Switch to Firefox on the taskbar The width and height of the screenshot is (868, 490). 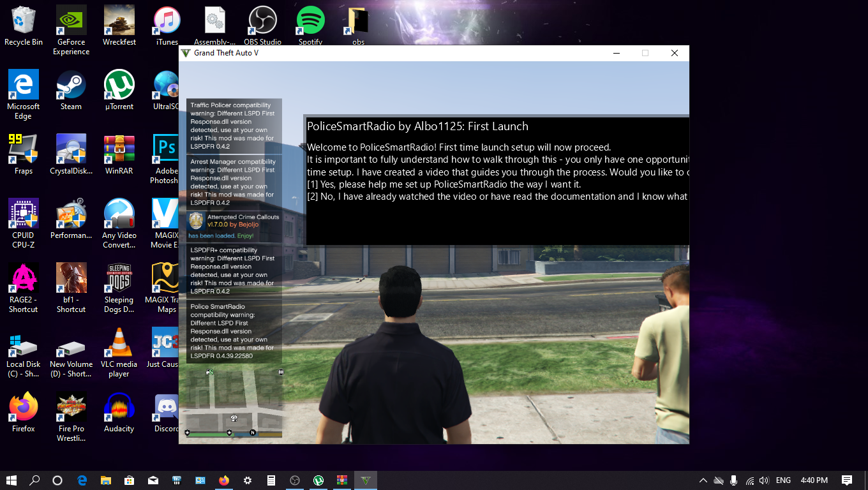point(223,480)
